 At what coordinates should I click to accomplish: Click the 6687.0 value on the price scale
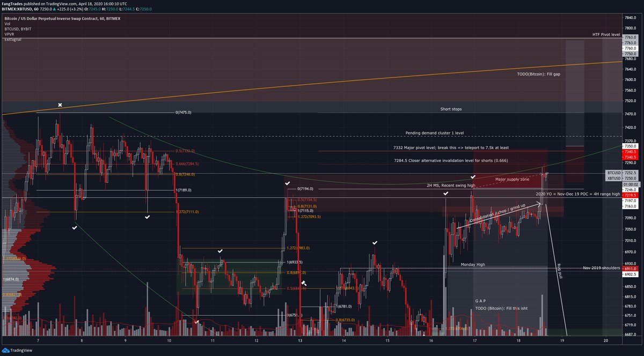[631, 333]
